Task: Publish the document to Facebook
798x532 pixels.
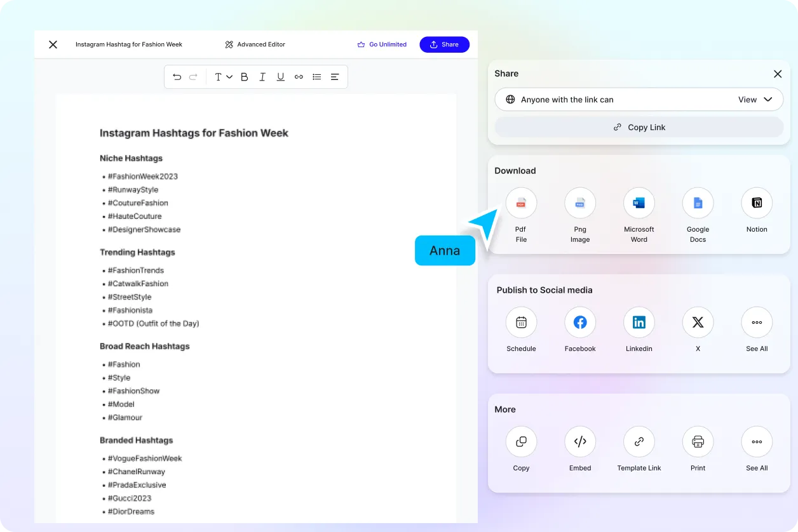Action: click(x=580, y=322)
